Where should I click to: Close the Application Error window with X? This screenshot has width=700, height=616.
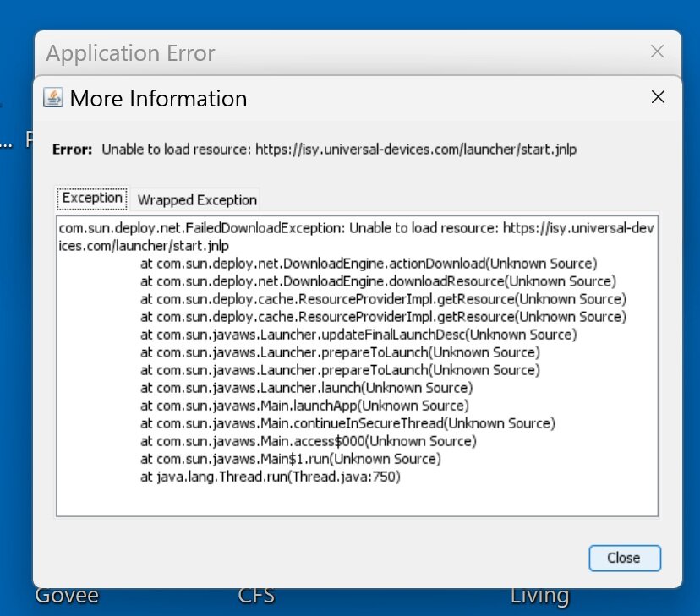(x=657, y=52)
